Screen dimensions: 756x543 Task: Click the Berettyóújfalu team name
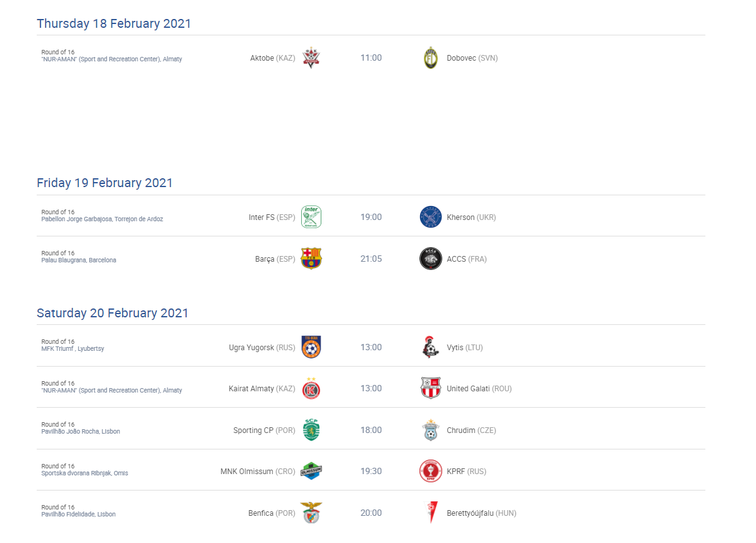pos(470,513)
